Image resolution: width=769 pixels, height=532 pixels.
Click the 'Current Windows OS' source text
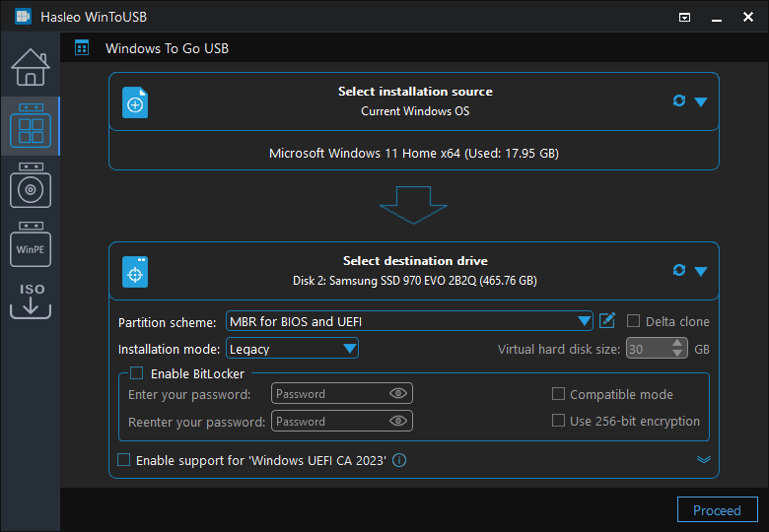click(x=415, y=111)
